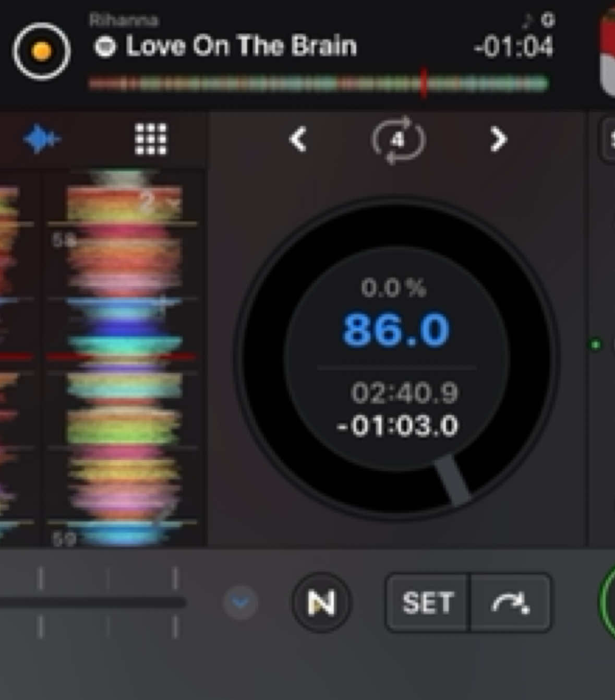Click the Rihanna artist name
Image resolution: width=615 pixels, height=700 pixels.
tap(124, 20)
